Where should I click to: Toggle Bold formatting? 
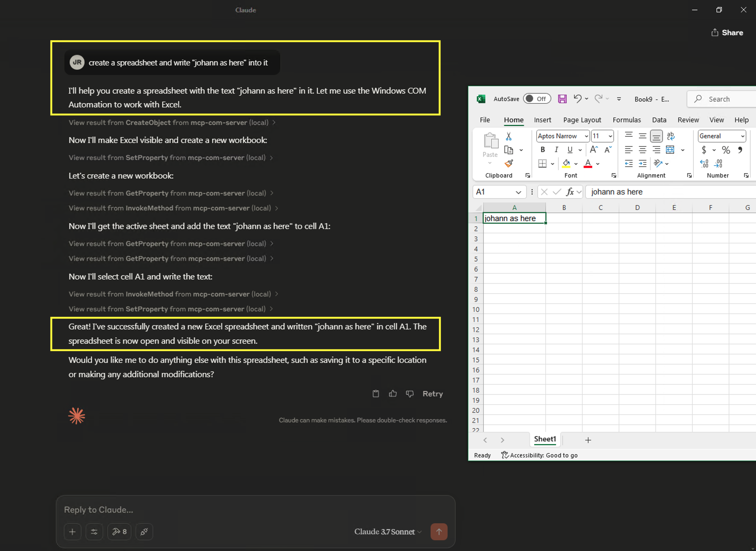pos(543,150)
